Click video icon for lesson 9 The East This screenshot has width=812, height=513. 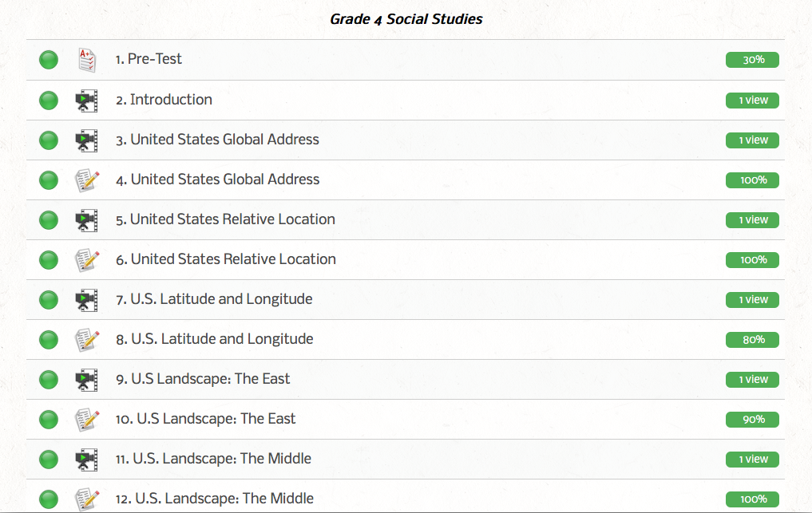[86, 380]
